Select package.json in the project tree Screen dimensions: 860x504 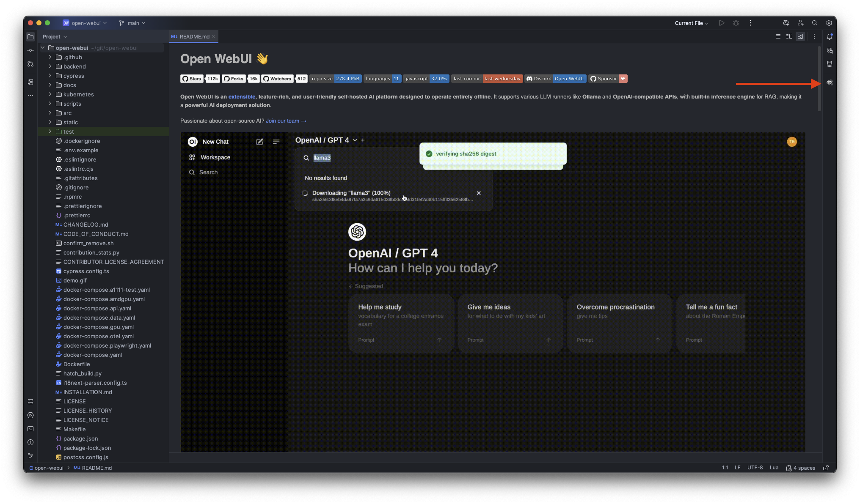[x=80, y=438]
